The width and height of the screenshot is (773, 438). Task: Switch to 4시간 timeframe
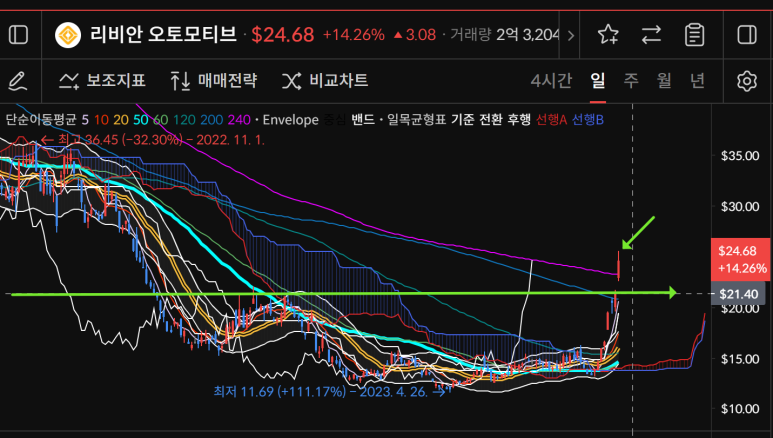(x=551, y=80)
